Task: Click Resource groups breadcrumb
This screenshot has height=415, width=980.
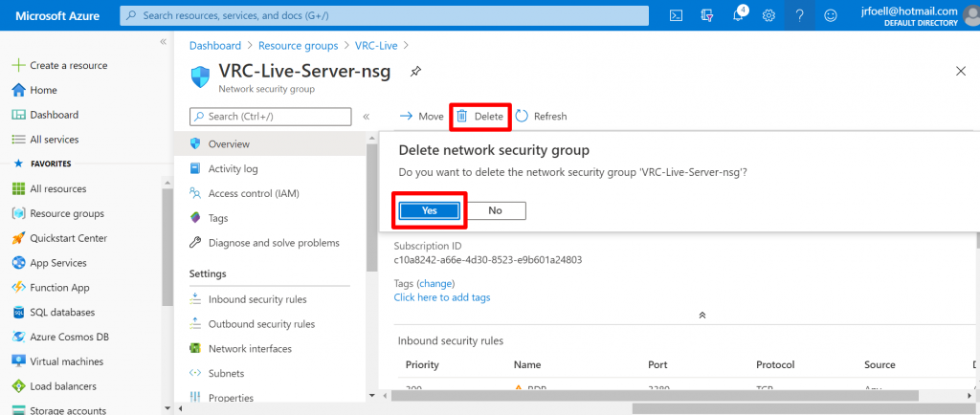Action: (x=299, y=46)
